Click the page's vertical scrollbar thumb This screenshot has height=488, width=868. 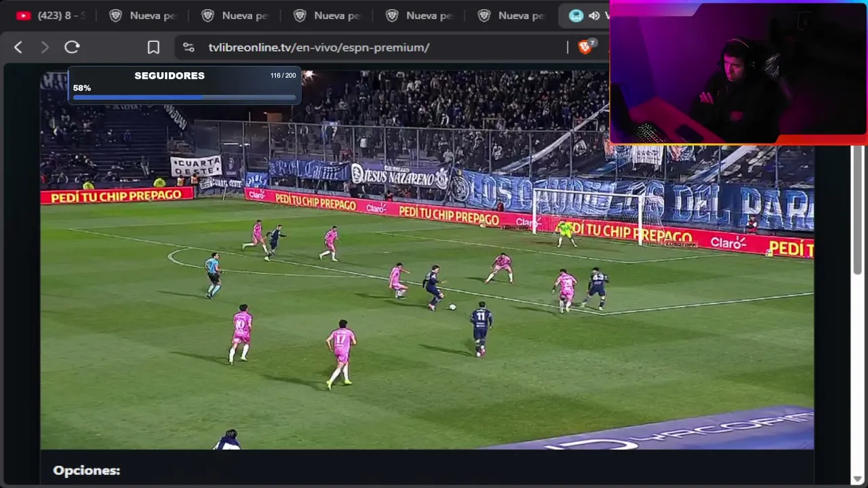[859, 210]
